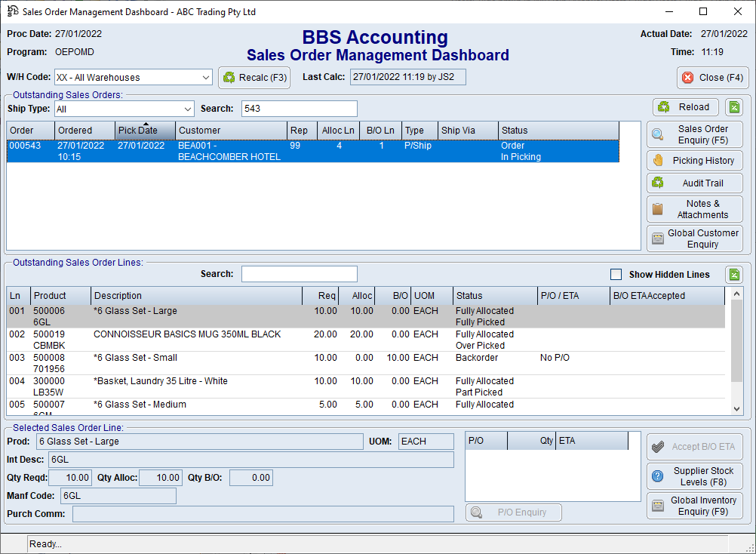
Task: Open Supplier Stock Levels (F8)
Action: [x=694, y=475]
